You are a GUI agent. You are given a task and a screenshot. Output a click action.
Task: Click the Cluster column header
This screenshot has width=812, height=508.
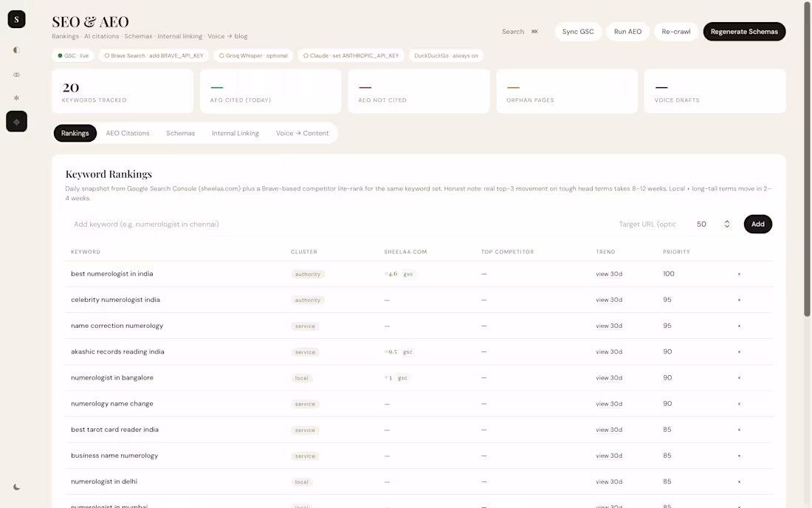pyautogui.click(x=304, y=252)
